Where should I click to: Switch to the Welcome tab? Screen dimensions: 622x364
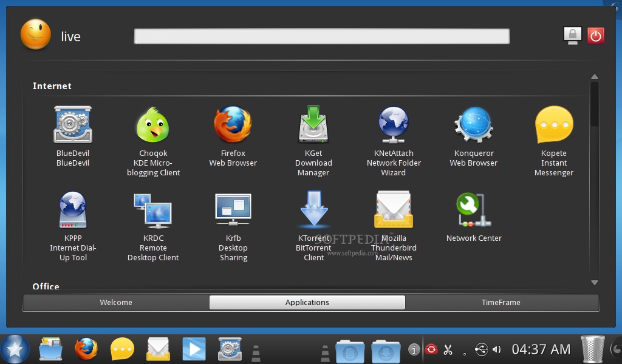pyautogui.click(x=116, y=302)
